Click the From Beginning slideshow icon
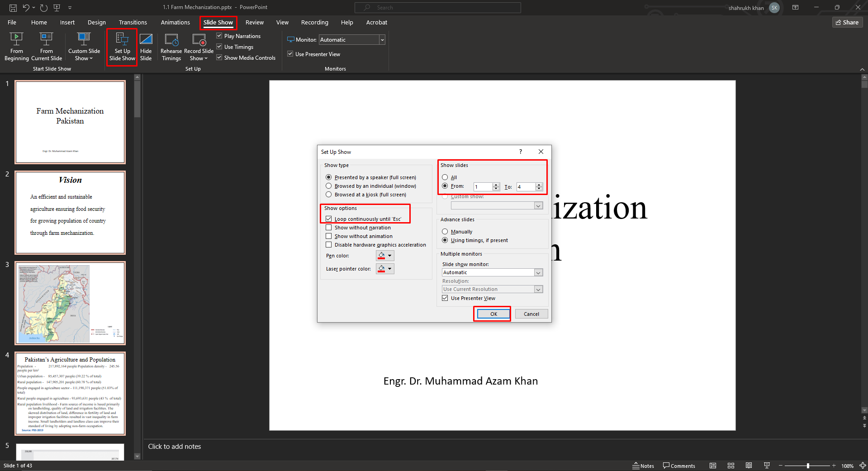 (x=16, y=39)
